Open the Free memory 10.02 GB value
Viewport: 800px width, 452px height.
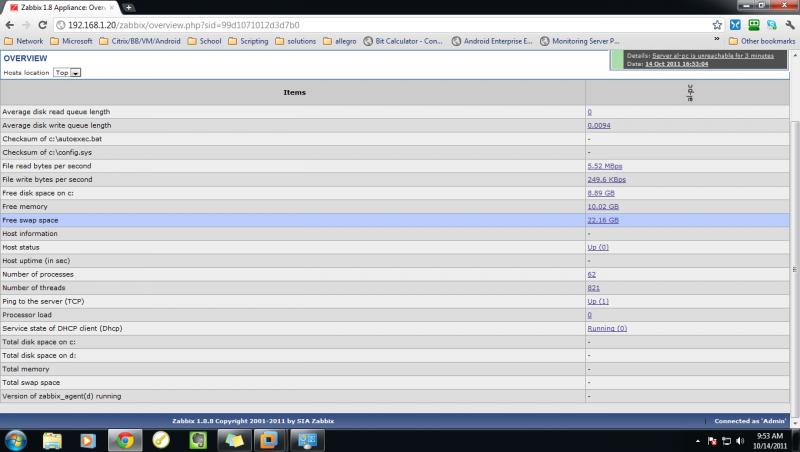pos(603,207)
